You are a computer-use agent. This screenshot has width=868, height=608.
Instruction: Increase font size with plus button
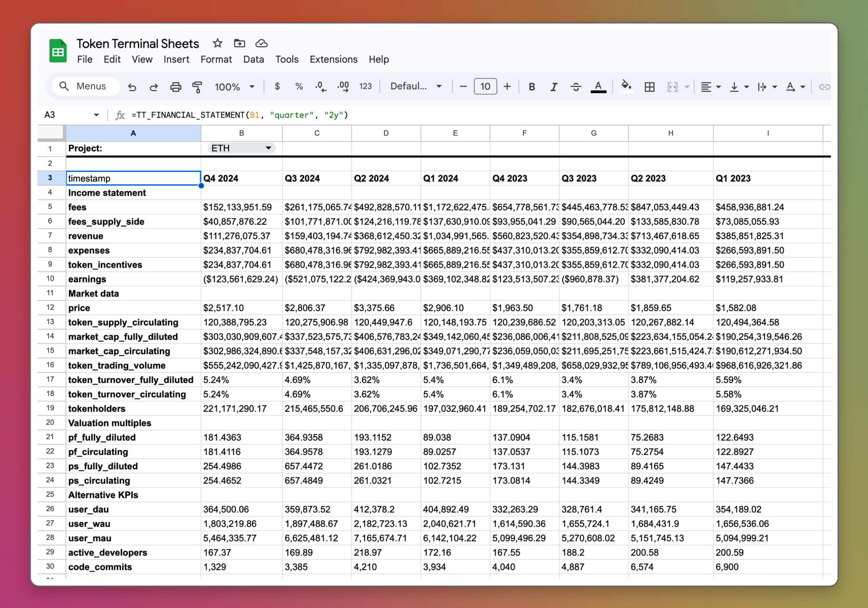[x=507, y=86]
